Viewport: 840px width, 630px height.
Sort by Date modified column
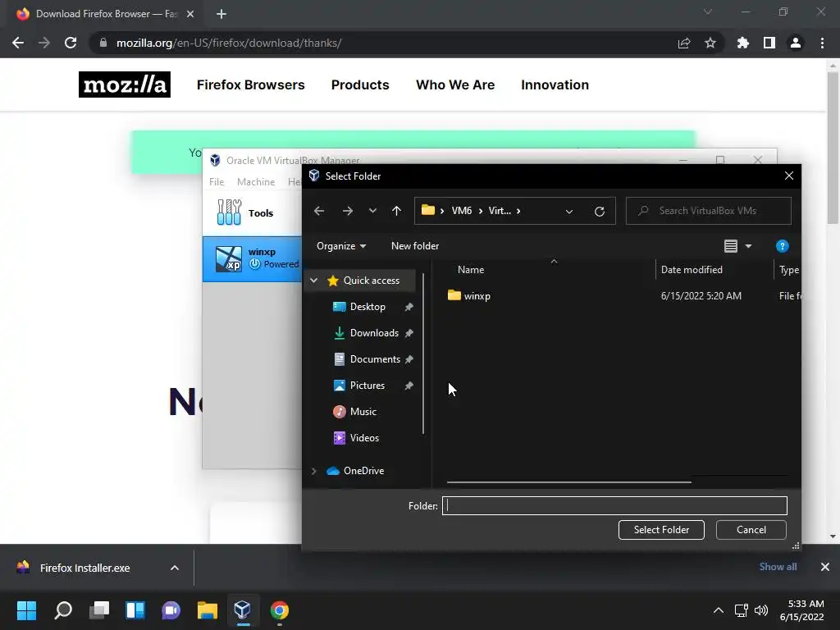click(692, 270)
